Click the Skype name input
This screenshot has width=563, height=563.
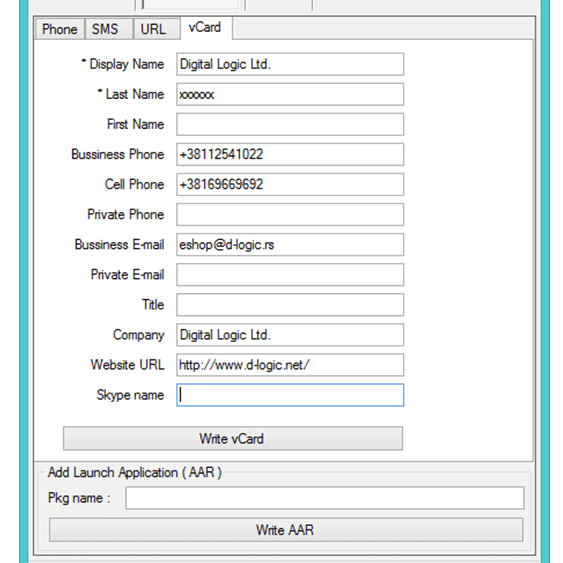290,395
